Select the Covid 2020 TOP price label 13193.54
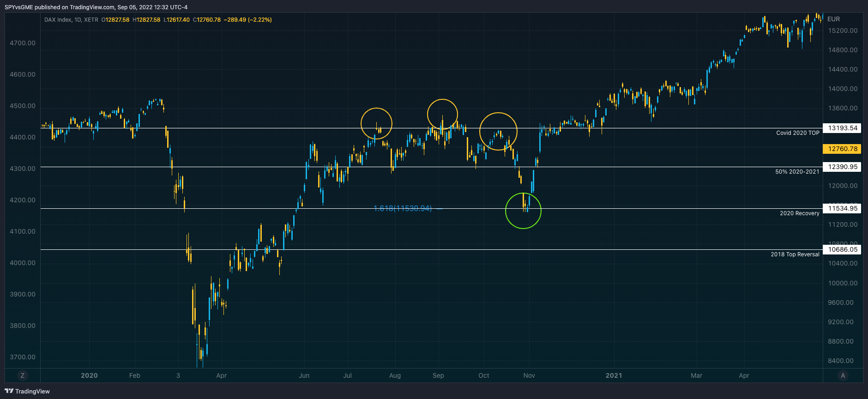 [843, 128]
